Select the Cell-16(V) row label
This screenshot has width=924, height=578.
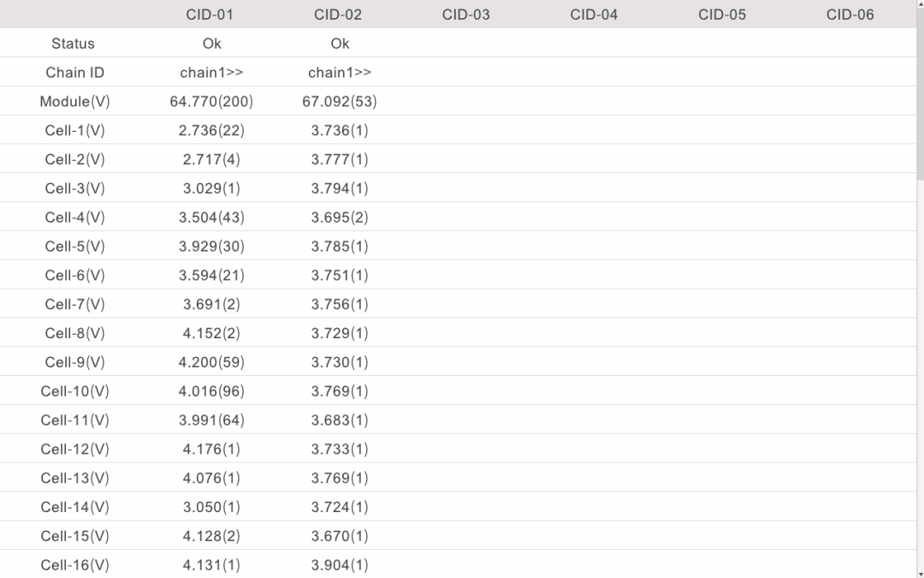pos(74,565)
